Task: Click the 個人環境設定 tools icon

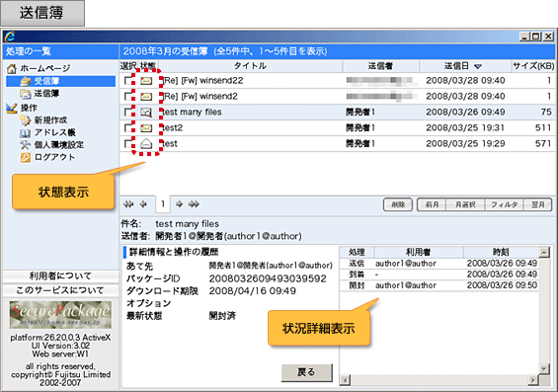Action: [x=26, y=145]
